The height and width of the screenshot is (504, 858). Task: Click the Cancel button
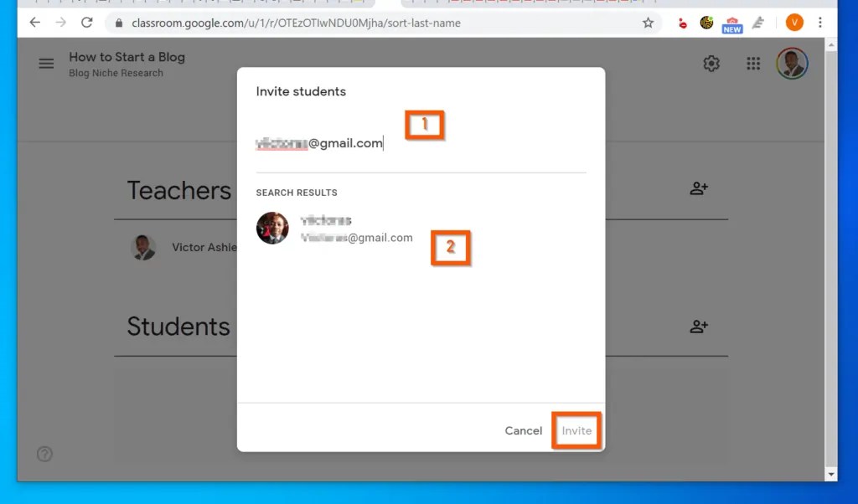click(x=523, y=430)
